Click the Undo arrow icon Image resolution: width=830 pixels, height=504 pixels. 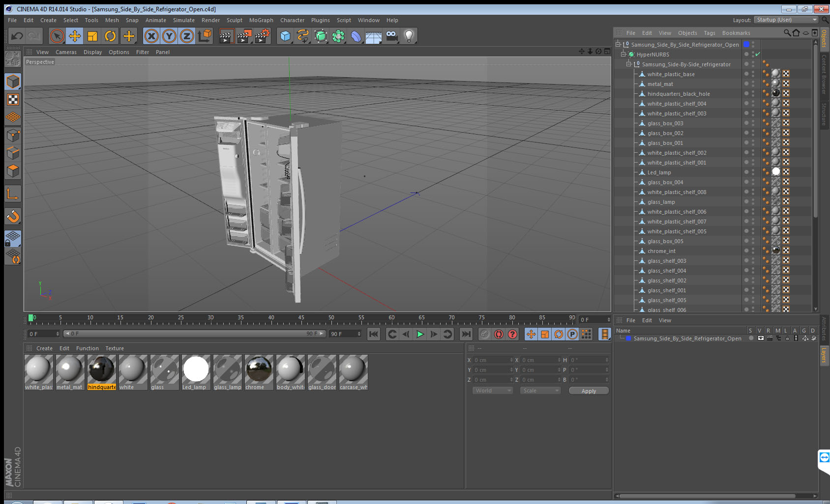(17, 36)
